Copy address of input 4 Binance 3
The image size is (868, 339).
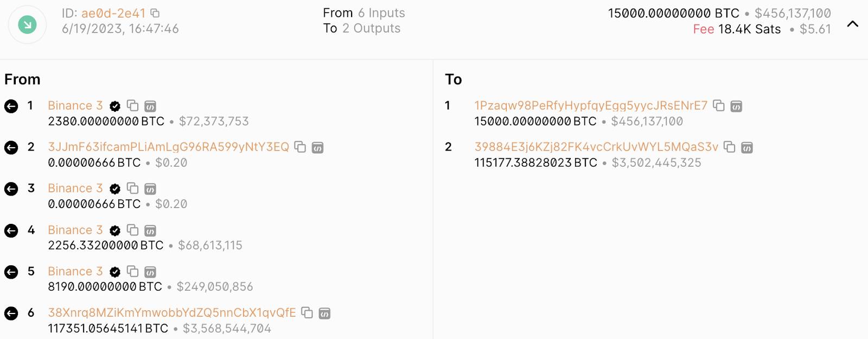tap(132, 230)
